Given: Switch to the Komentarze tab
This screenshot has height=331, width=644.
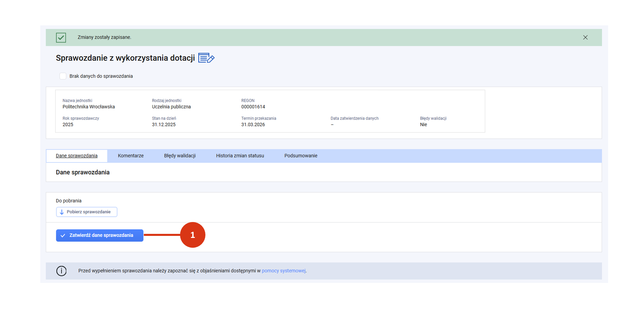Looking at the screenshot, I should tap(131, 156).
